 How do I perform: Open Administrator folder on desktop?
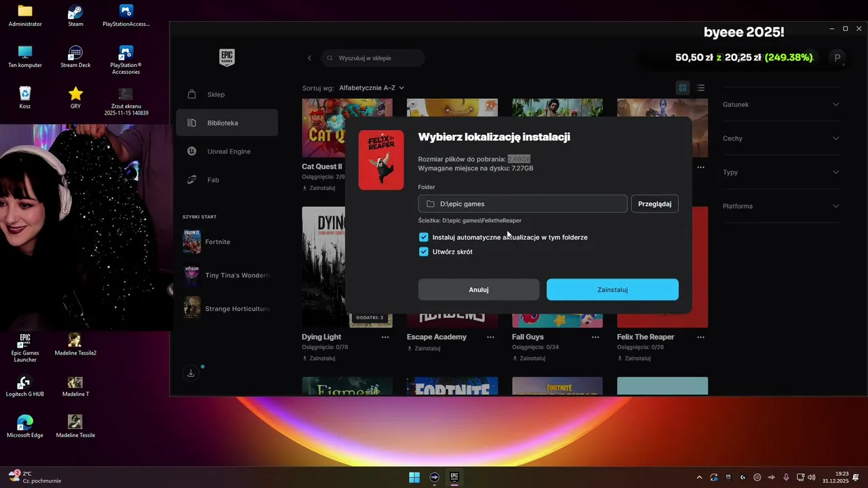(25, 16)
